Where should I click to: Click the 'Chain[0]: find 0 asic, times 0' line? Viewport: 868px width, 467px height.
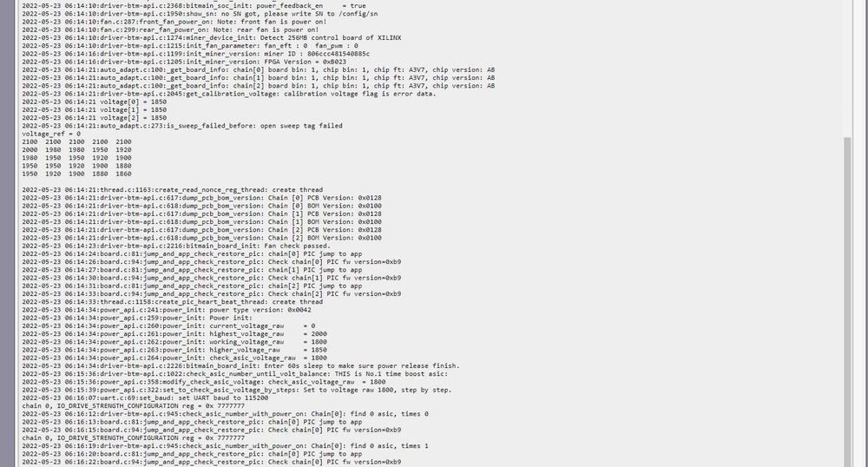(x=226, y=414)
